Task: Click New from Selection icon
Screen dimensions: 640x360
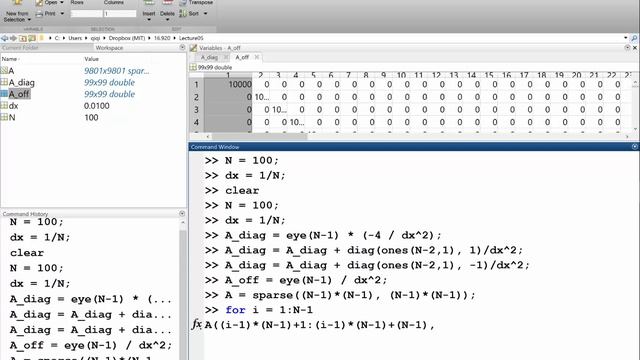Action: coord(17,3)
